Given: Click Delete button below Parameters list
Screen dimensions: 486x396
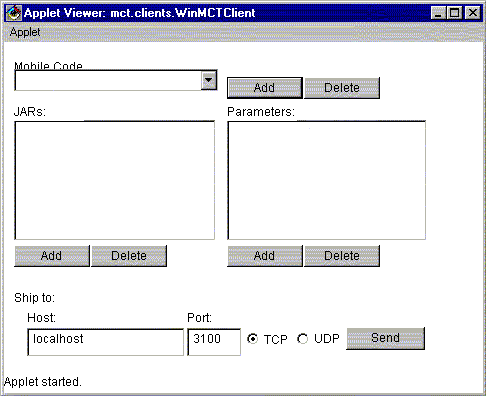Looking at the screenshot, I should pyautogui.click(x=342, y=256).
